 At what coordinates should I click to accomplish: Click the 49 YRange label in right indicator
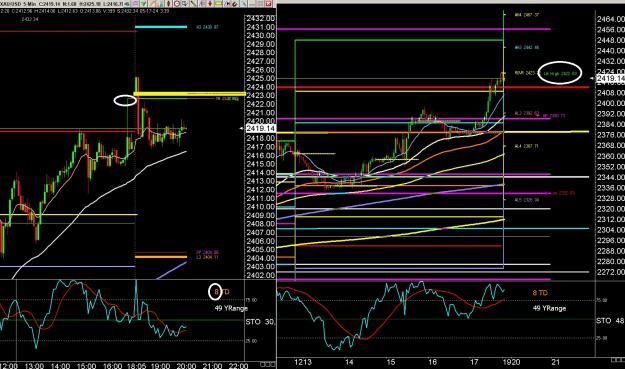click(x=549, y=308)
